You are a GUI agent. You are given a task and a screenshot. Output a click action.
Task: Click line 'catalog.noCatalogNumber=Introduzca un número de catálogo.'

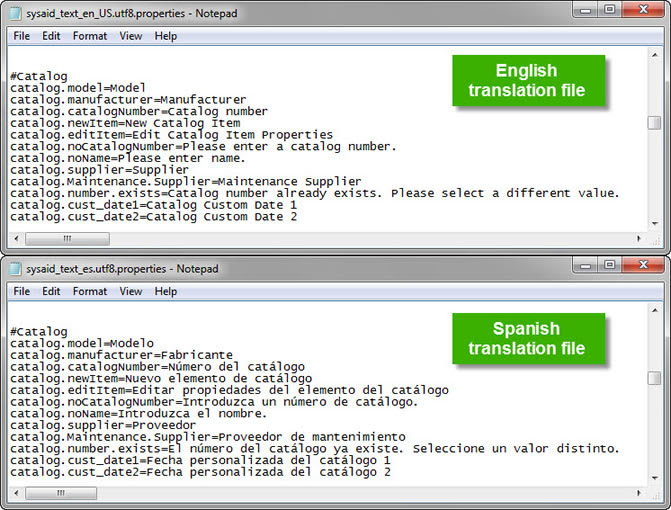214,402
